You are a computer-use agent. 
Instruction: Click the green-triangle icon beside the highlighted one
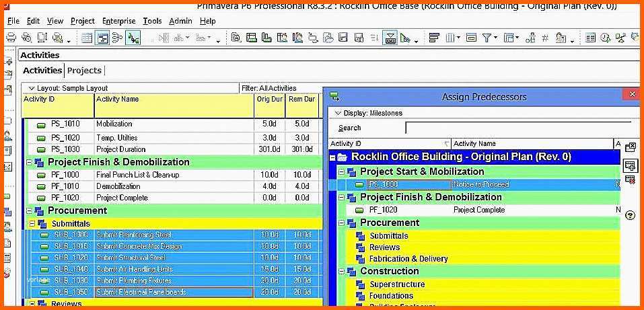pyautogui.click(x=405, y=38)
